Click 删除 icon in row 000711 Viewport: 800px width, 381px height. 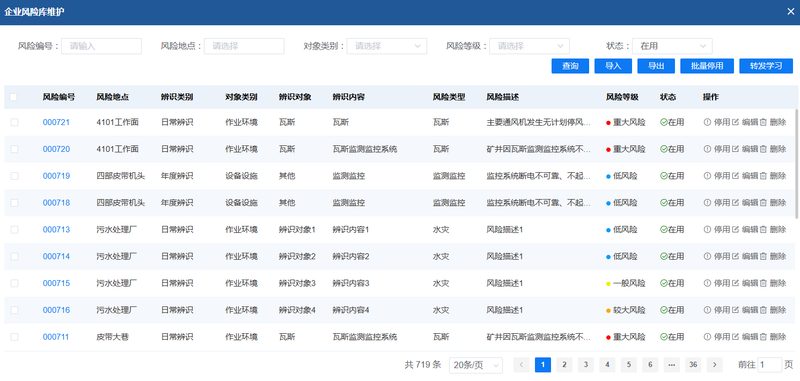pos(763,337)
